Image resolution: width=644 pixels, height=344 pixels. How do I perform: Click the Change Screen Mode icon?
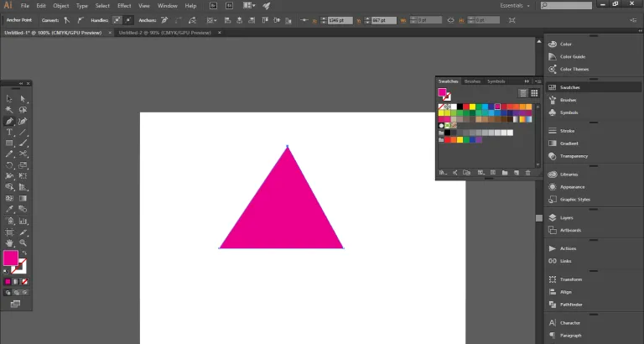[16, 304]
